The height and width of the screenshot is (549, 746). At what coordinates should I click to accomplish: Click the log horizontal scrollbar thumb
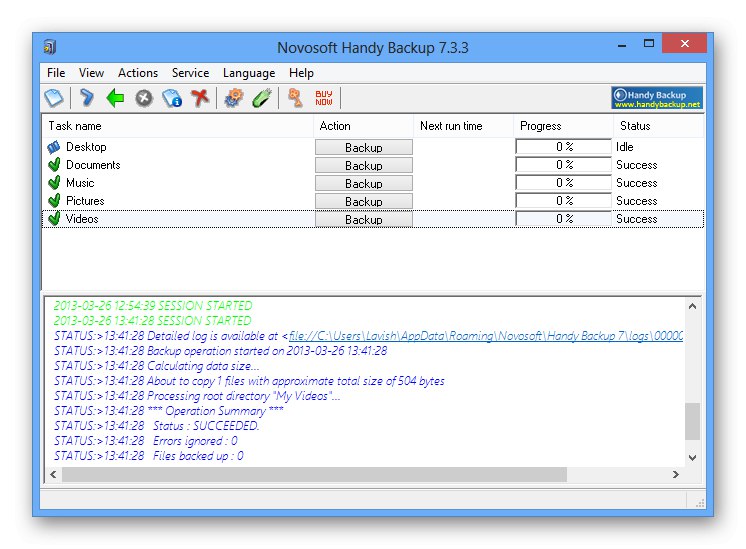click(x=314, y=474)
